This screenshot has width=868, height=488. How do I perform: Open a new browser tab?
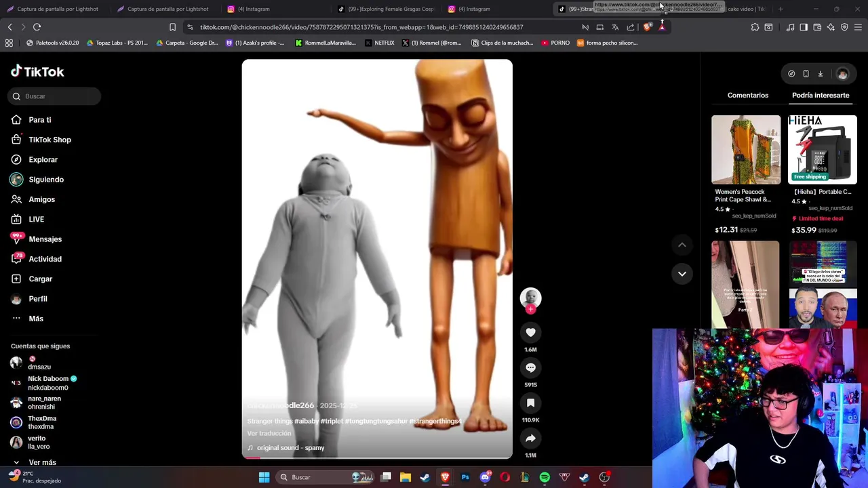point(781,9)
